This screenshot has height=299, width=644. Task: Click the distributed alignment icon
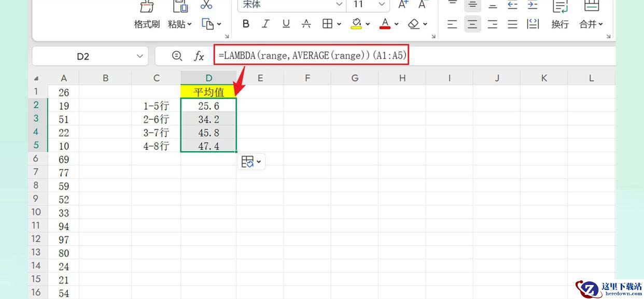533,24
